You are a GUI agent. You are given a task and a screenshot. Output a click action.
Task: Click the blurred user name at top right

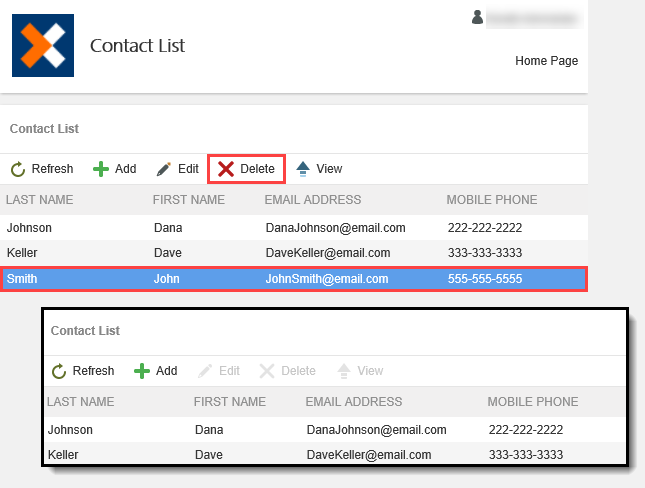[x=532, y=18]
